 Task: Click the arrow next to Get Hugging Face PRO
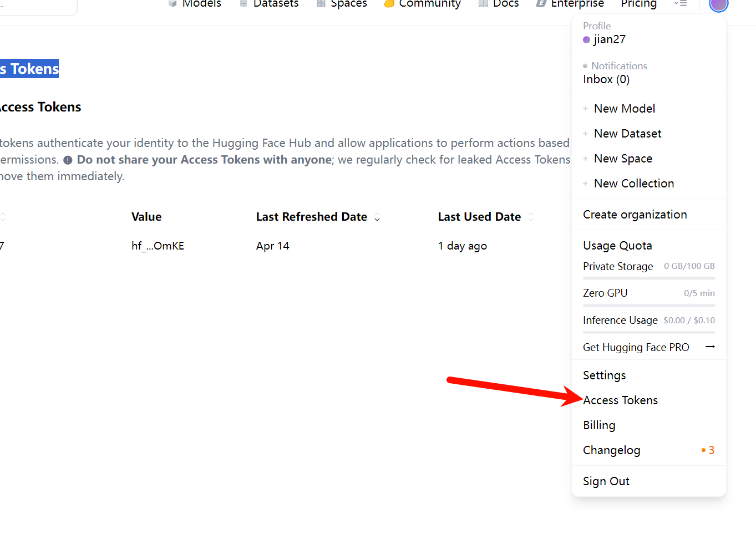pos(710,347)
